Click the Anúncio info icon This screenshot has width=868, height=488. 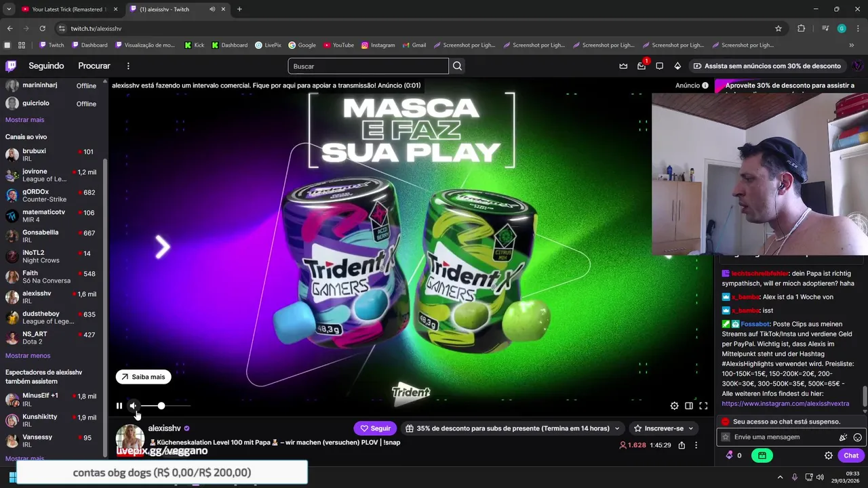tap(705, 85)
